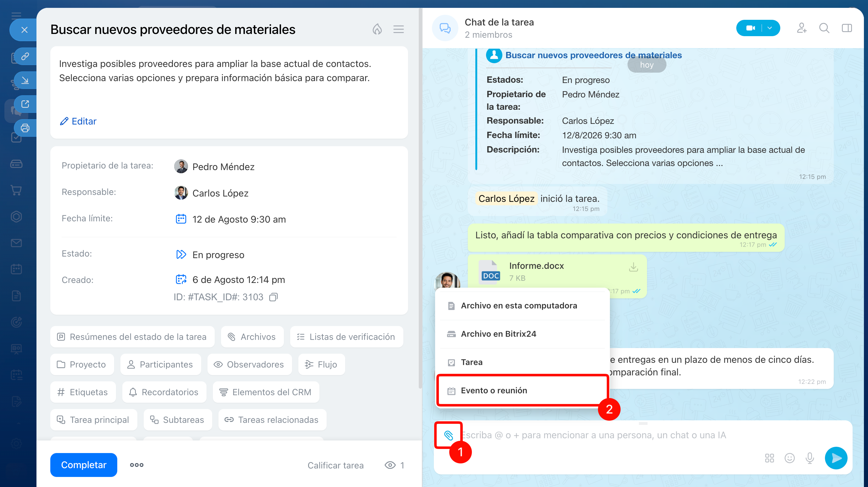868x487 pixels.
Task: Send the chat message
Action: pos(836,458)
